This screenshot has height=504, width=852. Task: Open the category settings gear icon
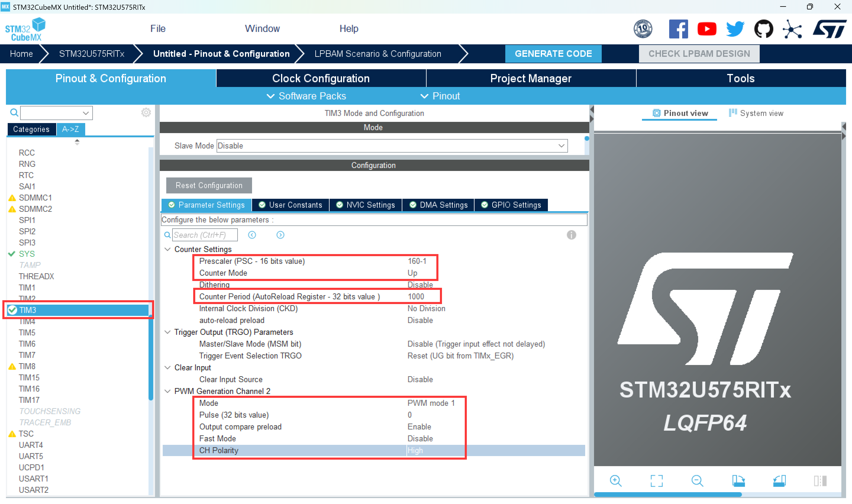(146, 112)
